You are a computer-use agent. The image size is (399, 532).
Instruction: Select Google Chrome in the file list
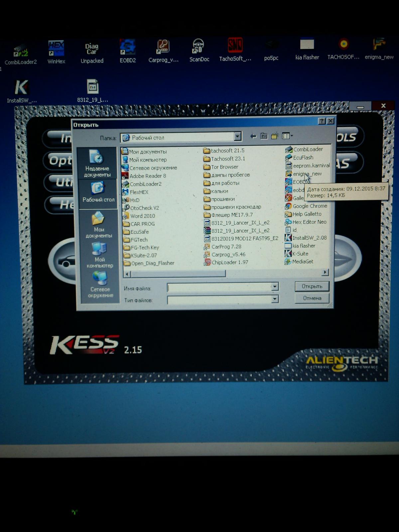(x=306, y=206)
